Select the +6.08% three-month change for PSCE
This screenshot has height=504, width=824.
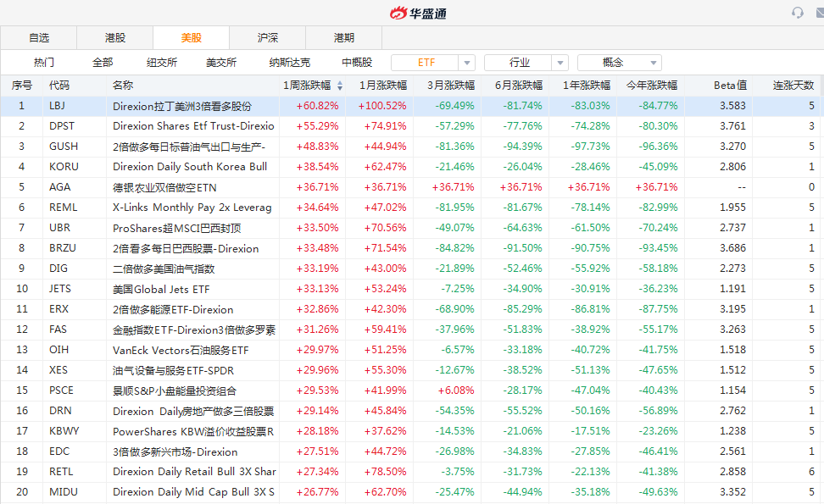click(455, 390)
